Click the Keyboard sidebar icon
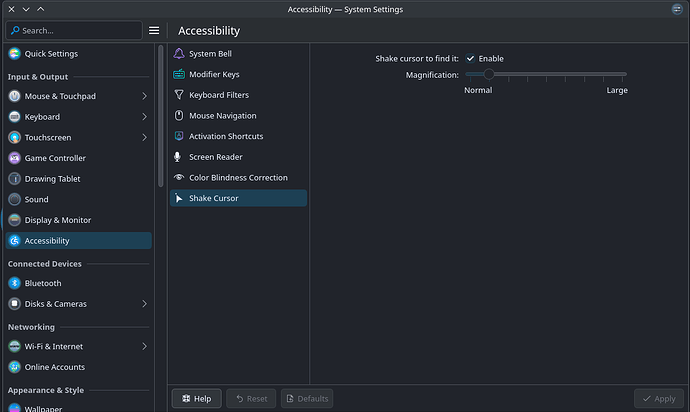Screen dimensions: 690x412 pos(15,117)
